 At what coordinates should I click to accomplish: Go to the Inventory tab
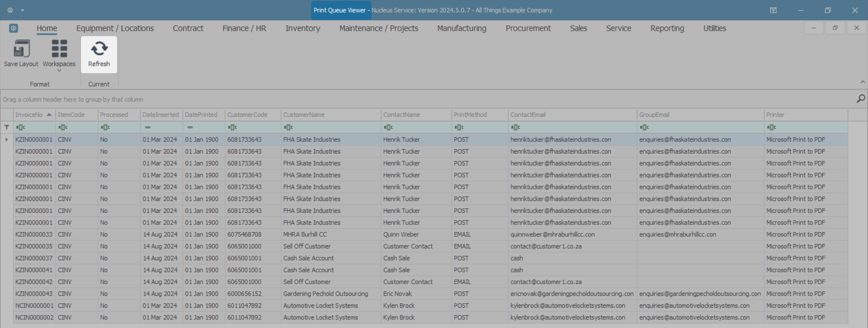click(x=303, y=28)
